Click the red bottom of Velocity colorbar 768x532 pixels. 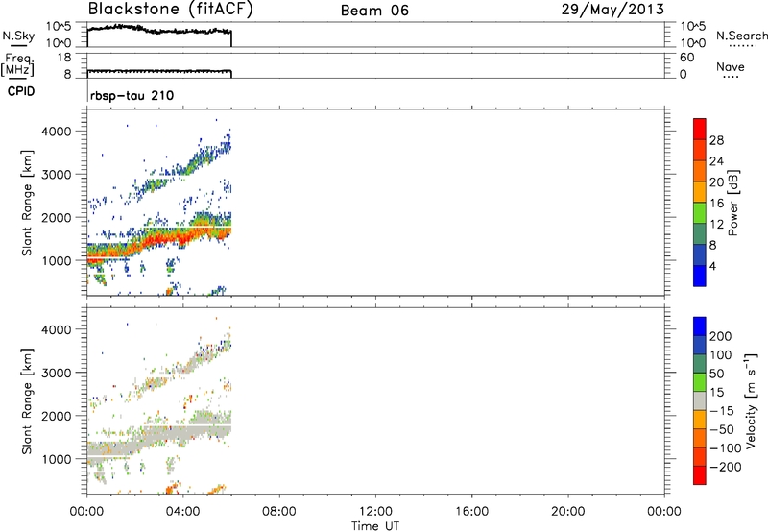pos(700,475)
